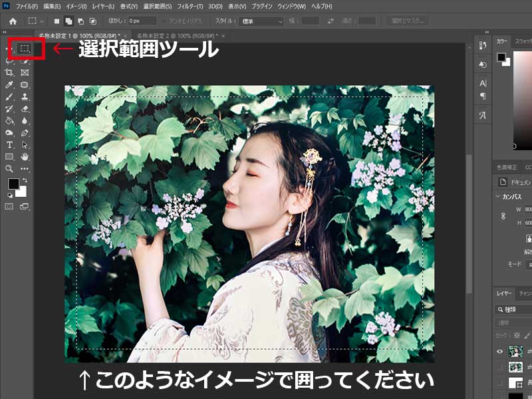Image resolution: width=532 pixels, height=399 pixels.
Task: Collapse the カンバス section
Action: pyautogui.click(x=497, y=196)
